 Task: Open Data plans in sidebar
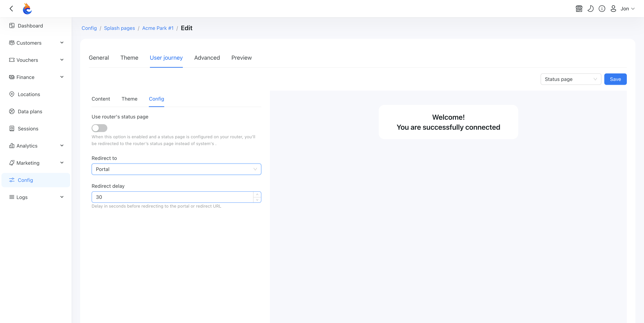(x=36, y=111)
